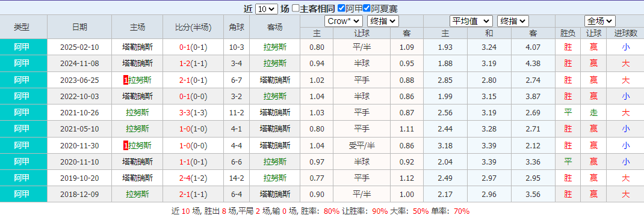Image resolution: width=644 pixels, height=218 pixels.
Task: Select the date 2021-10-26
Action: tap(79, 113)
